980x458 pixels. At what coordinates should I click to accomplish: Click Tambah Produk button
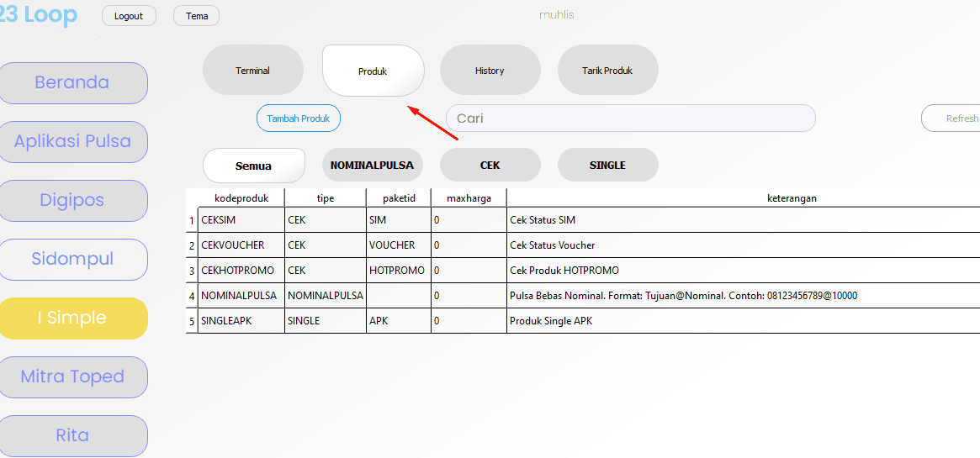point(298,118)
